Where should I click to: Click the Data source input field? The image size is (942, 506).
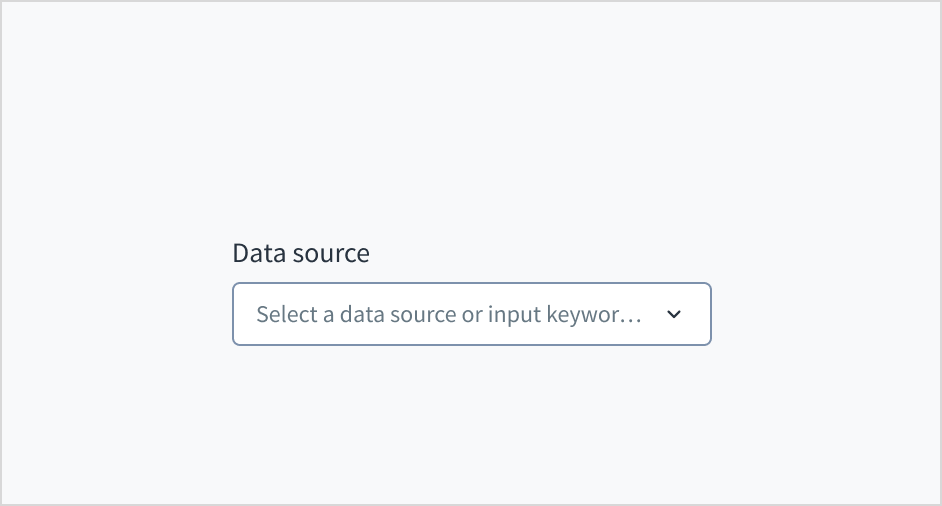tap(448, 314)
